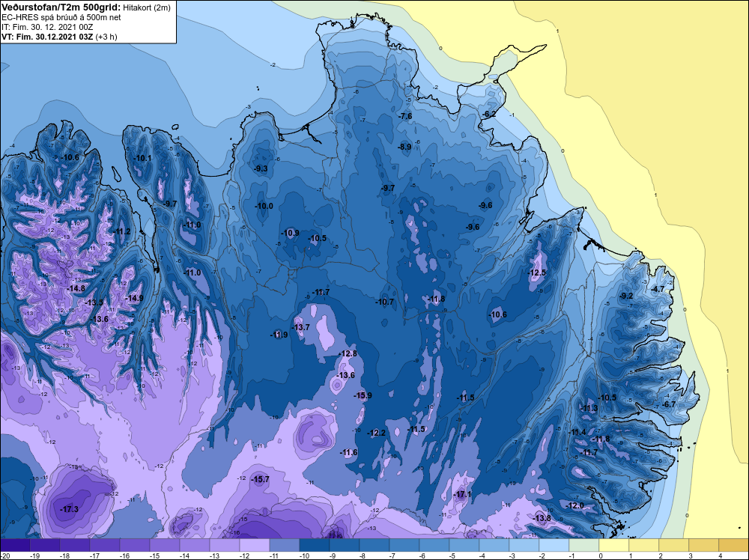Click the -17.1 temperature value
Screen dimensions: 749x560
pos(462,494)
